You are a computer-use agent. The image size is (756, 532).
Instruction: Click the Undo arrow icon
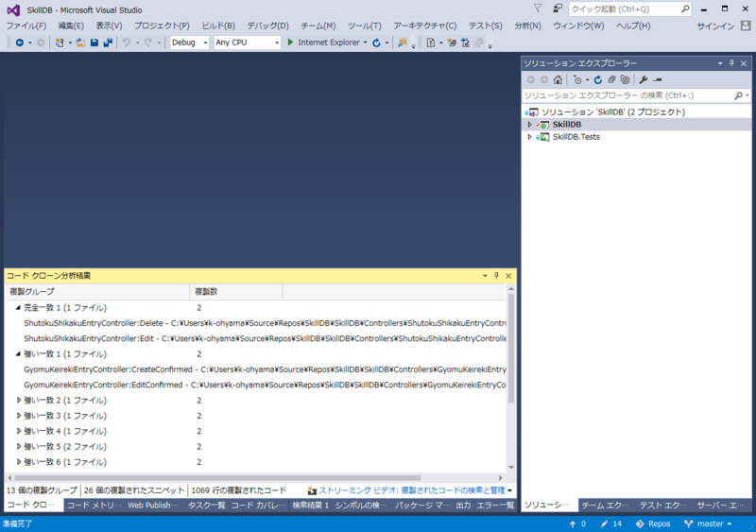(x=127, y=43)
